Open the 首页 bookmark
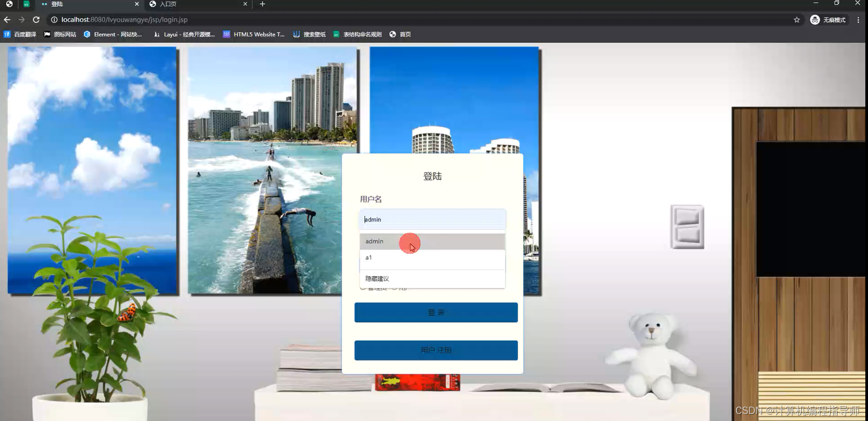 (x=400, y=34)
